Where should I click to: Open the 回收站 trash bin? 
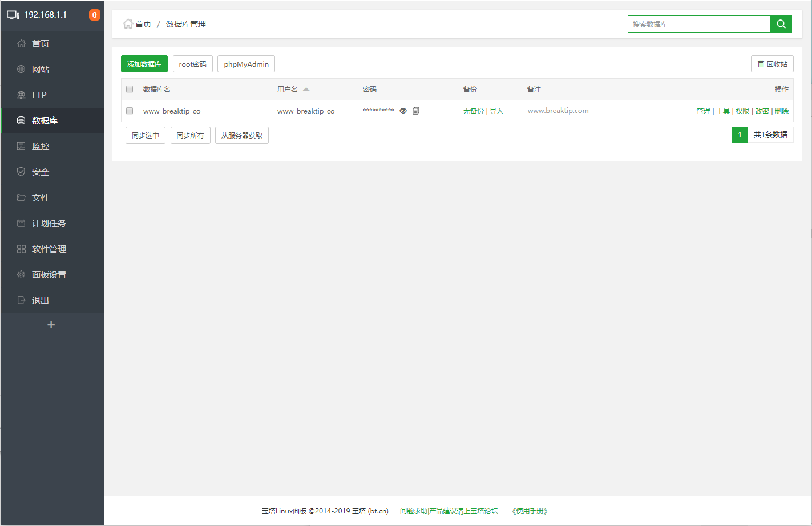pyautogui.click(x=772, y=63)
